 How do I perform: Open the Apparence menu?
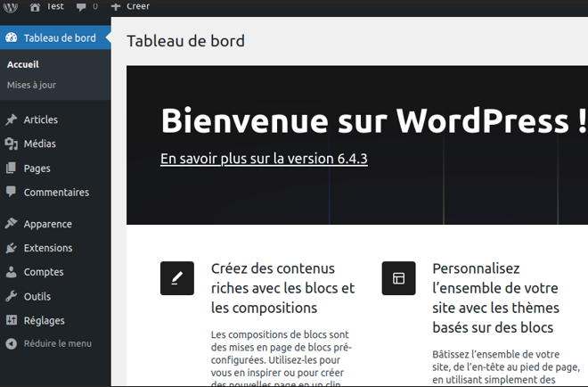point(47,224)
